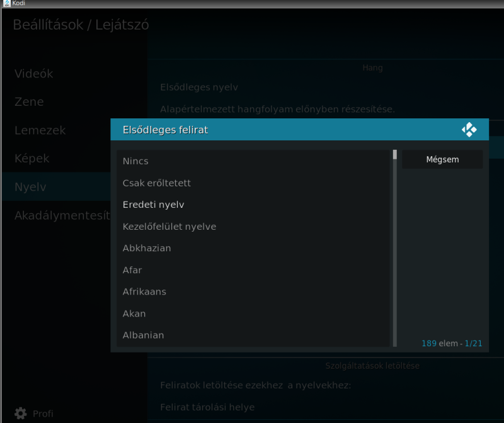The height and width of the screenshot is (423, 504).
Task: Select the Nincs subtitle option
Action: point(253,161)
